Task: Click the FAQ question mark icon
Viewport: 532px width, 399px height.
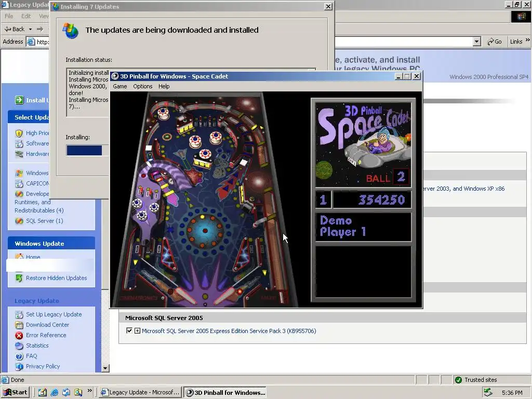Action: tap(19, 356)
